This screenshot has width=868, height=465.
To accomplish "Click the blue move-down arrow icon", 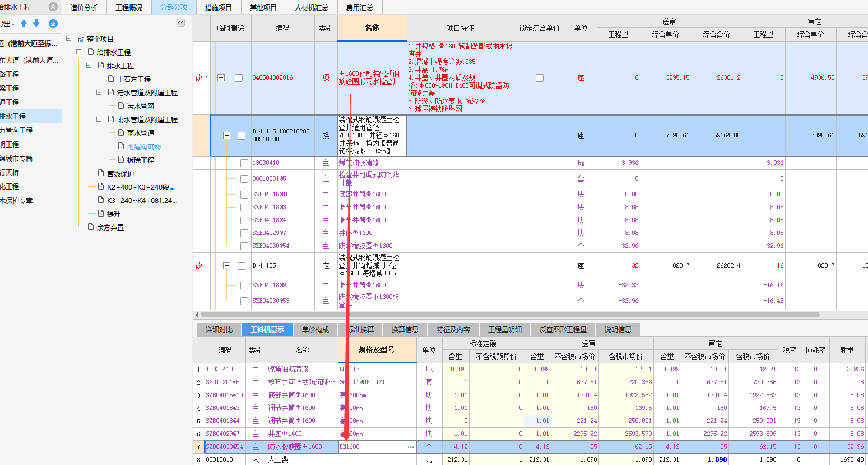I will (36, 24).
